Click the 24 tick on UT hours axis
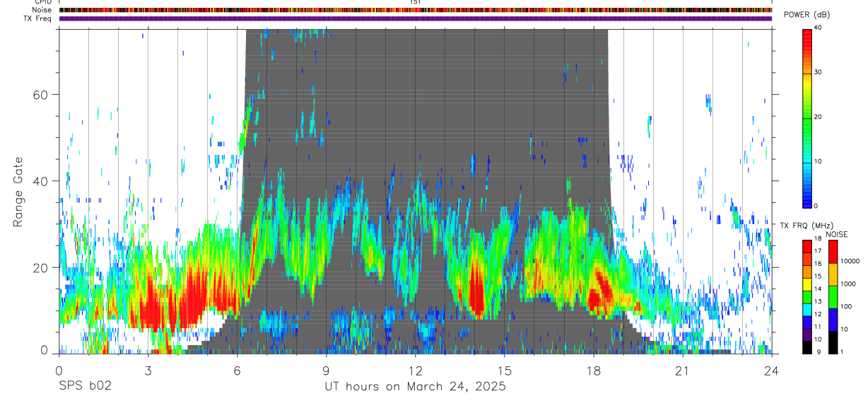The image size is (868, 401). pyautogui.click(x=771, y=370)
